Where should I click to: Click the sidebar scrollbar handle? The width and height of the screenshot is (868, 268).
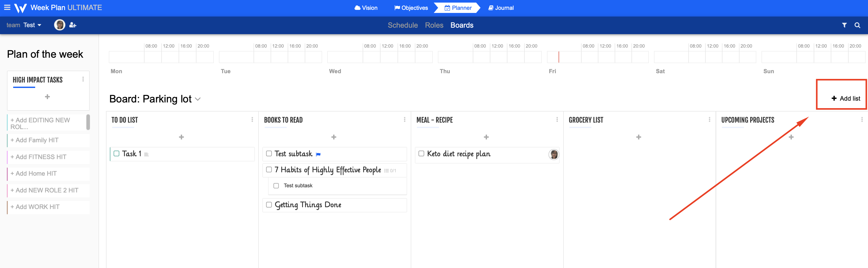tap(88, 122)
